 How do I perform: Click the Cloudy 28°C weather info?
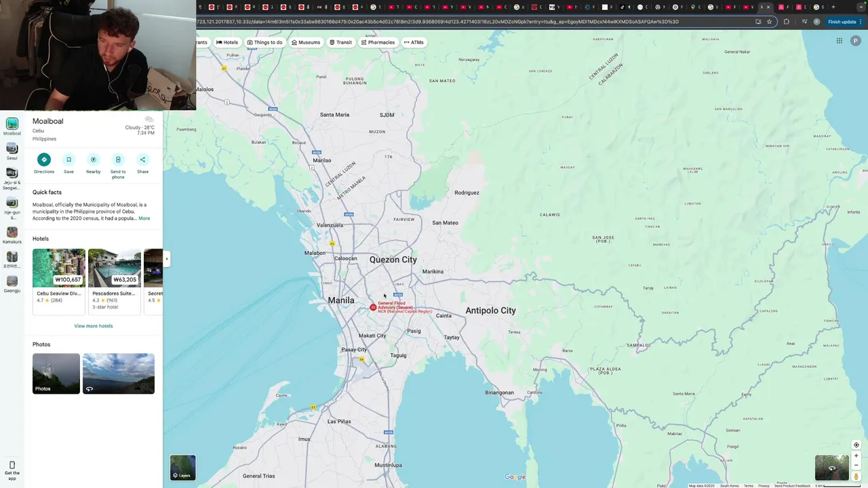point(140,127)
